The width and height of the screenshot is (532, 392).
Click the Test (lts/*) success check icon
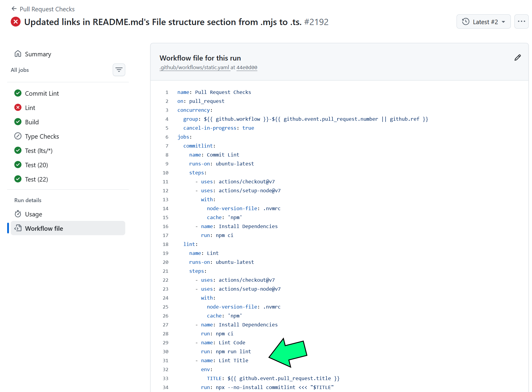(x=18, y=150)
